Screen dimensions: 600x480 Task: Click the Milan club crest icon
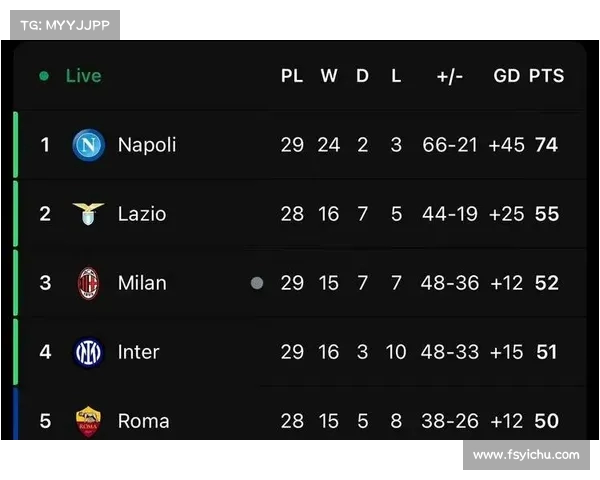click(88, 283)
